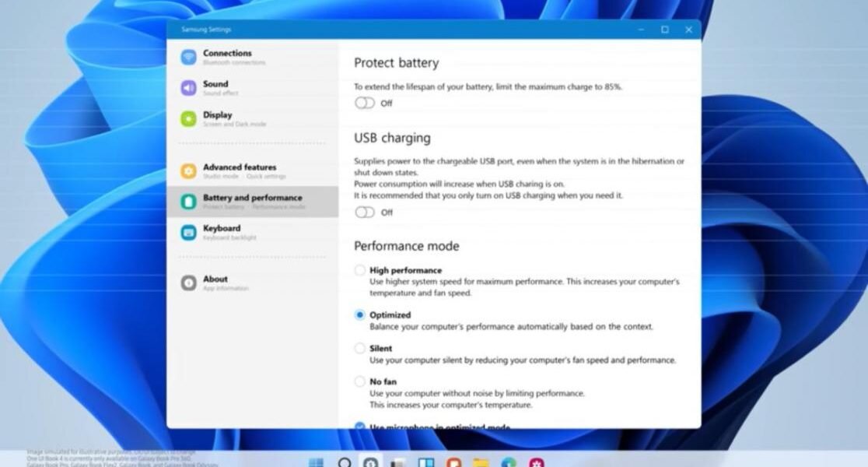Image resolution: width=868 pixels, height=467 pixels.
Task: Launch File Explorer from the taskbar
Action: point(481,462)
